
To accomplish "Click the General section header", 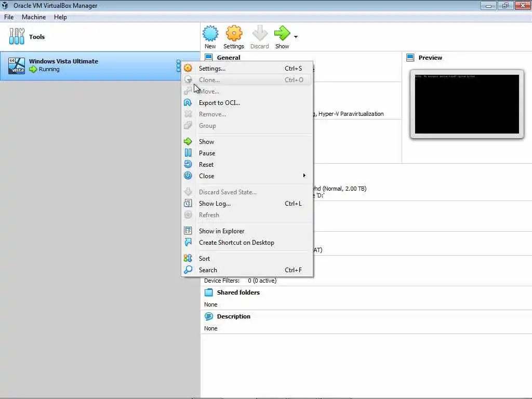I will 229,57.
